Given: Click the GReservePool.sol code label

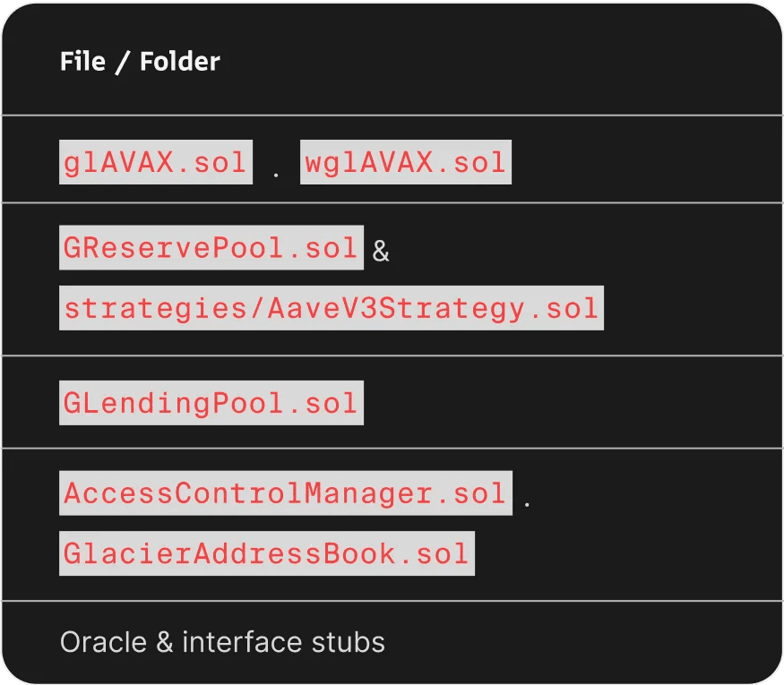Looking at the screenshot, I should (211, 248).
